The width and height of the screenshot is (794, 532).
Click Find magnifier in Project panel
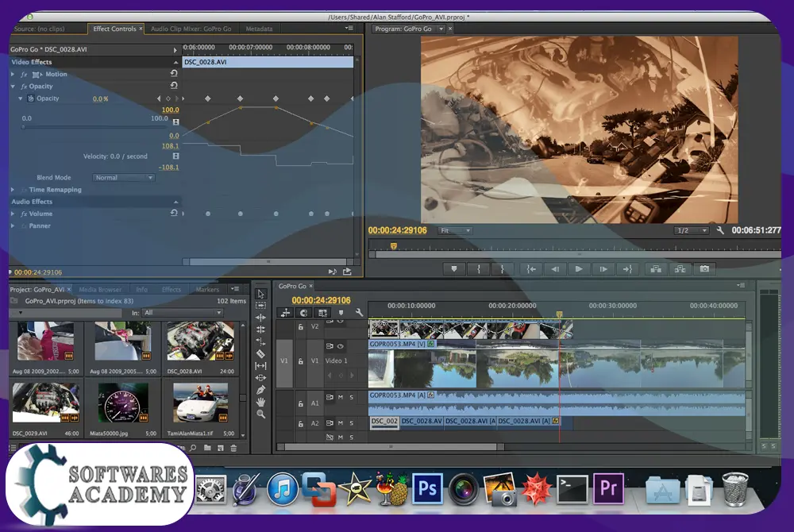point(193,448)
